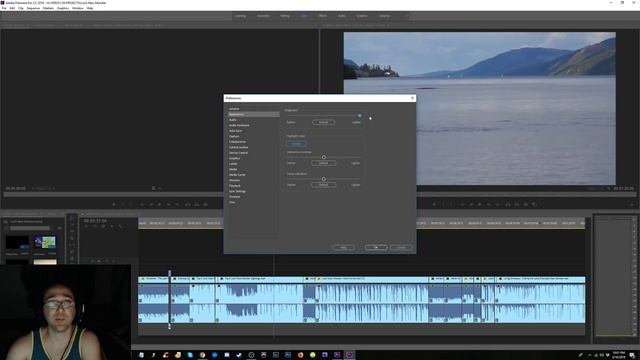640x360 pixels.
Task: Open the Auto Save preferences category
Action: (x=236, y=131)
